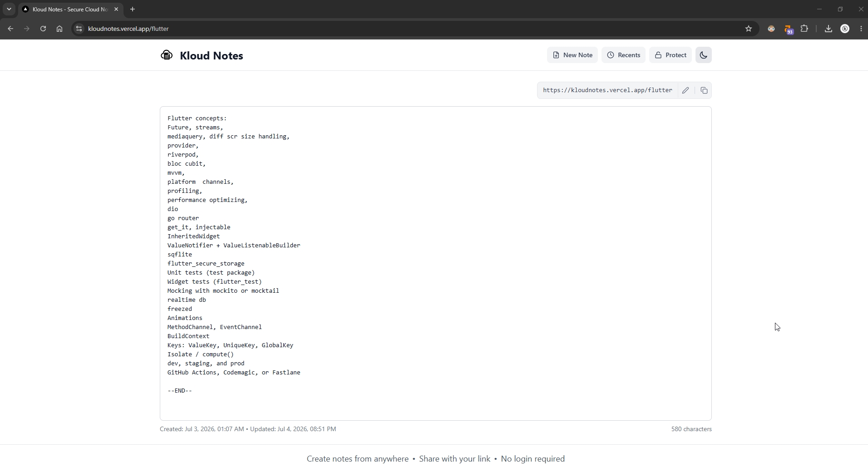Open the extension with the 93 badge

pyautogui.click(x=789, y=29)
